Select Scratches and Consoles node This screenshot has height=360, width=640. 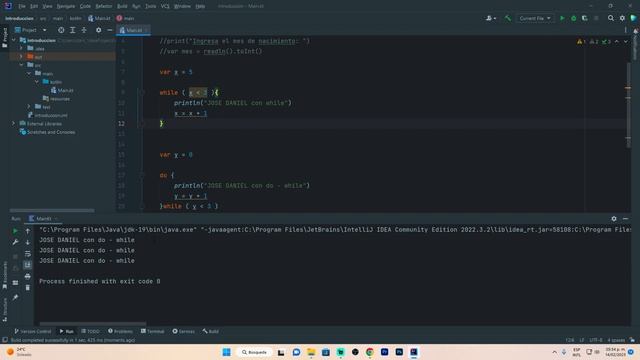[47, 132]
